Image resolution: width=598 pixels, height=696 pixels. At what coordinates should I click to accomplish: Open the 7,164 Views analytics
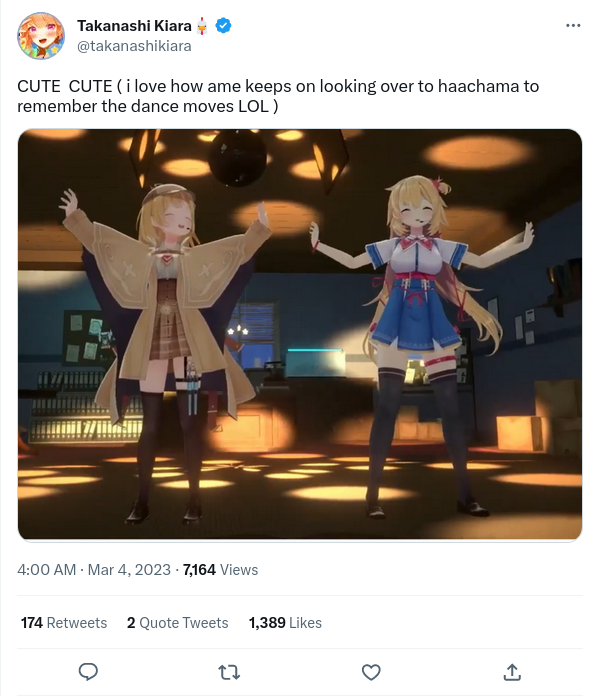point(220,569)
